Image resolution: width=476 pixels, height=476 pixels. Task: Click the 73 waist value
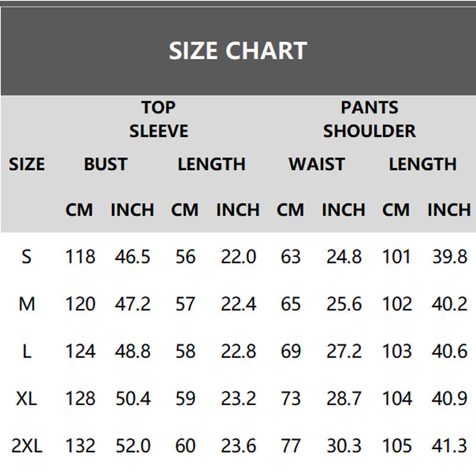click(x=290, y=398)
